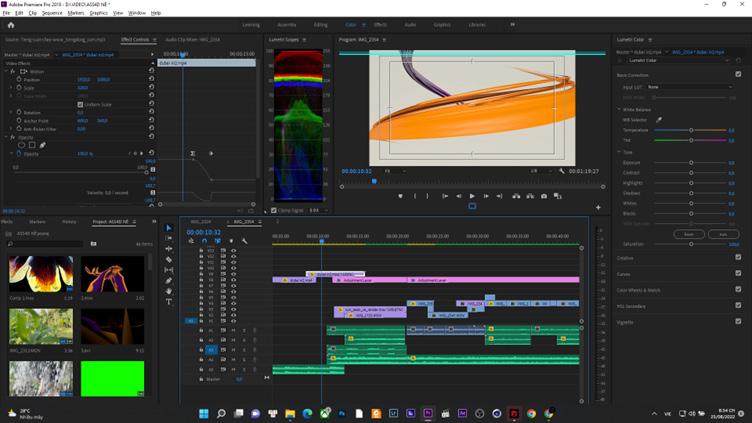Open new bin folder icon in Project panel
The width and height of the screenshot is (752, 423).
[x=94, y=244]
